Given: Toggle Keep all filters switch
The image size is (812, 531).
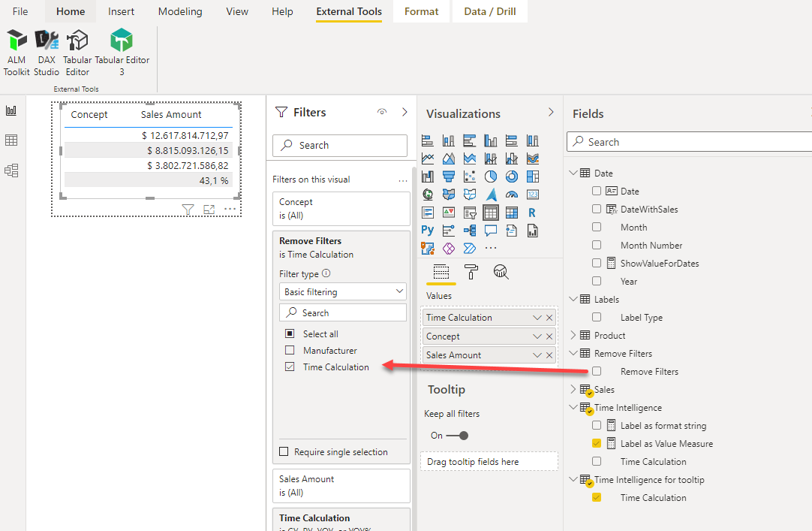Looking at the screenshot, I should point(457,436).
